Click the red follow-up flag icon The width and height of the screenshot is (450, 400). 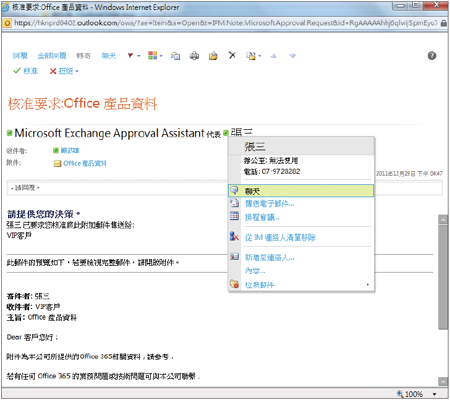pos(130,56)
